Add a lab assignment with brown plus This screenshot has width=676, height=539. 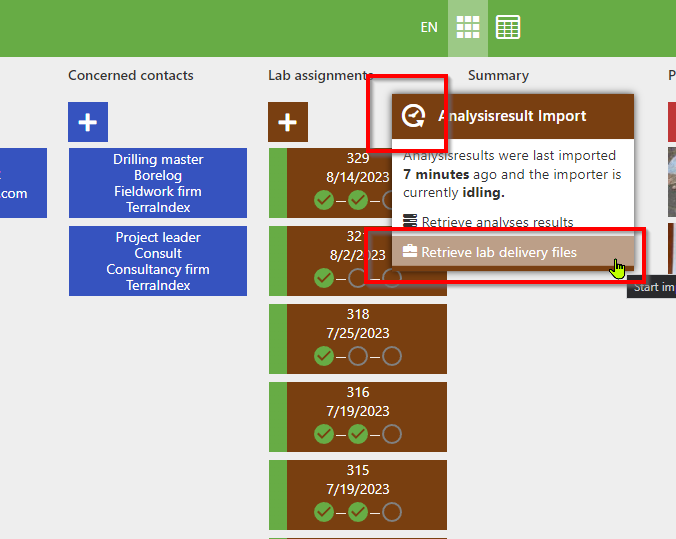click(x=288, y=122)
